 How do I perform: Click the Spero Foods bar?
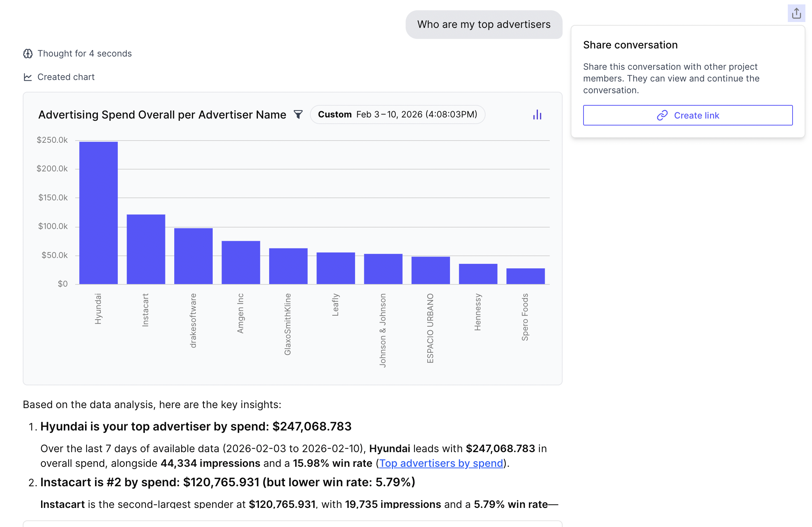pyautogui.click(x=525, y=276)
